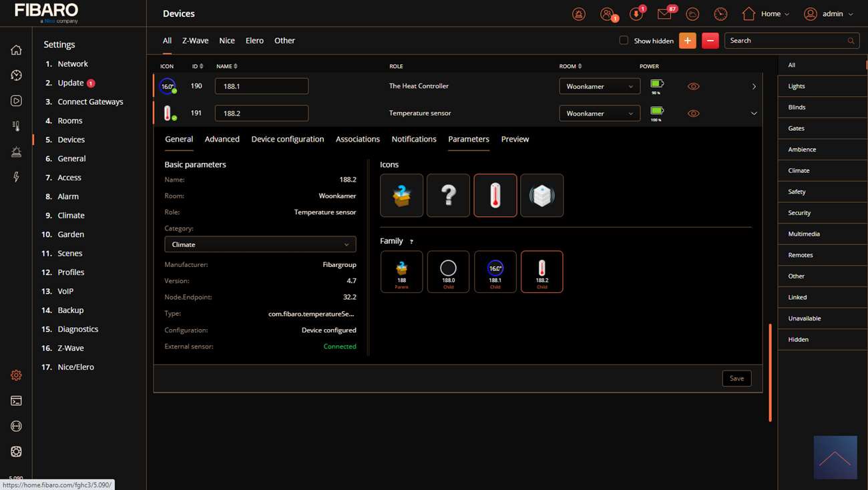This screenshot has height=490, width=868.
Task: Open the Category Climate dropdown
Action: pos(260,244)
